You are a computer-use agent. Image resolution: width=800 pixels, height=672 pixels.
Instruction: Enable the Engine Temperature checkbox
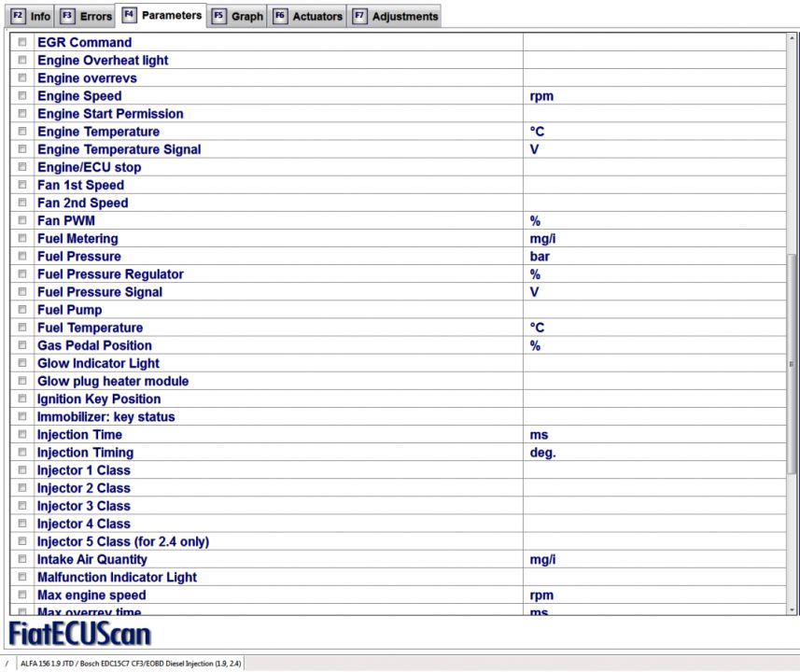[22, 132]
